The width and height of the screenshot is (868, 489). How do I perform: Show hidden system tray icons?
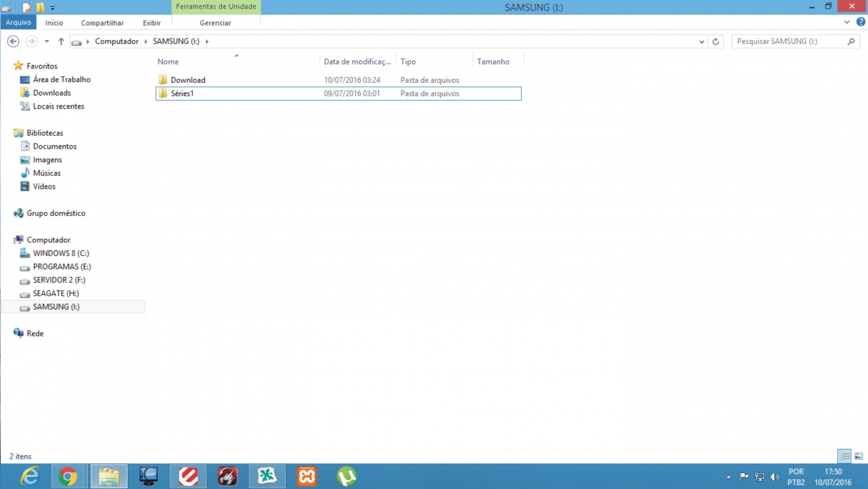729,477
